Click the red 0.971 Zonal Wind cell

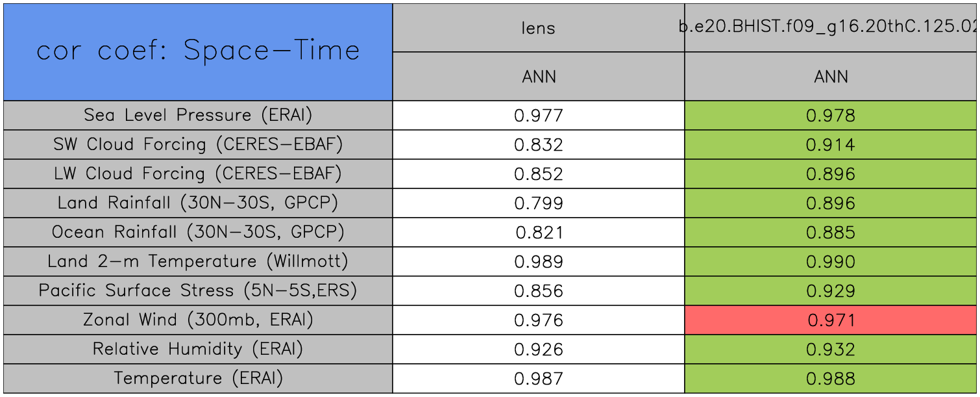[x=831, y=320]
